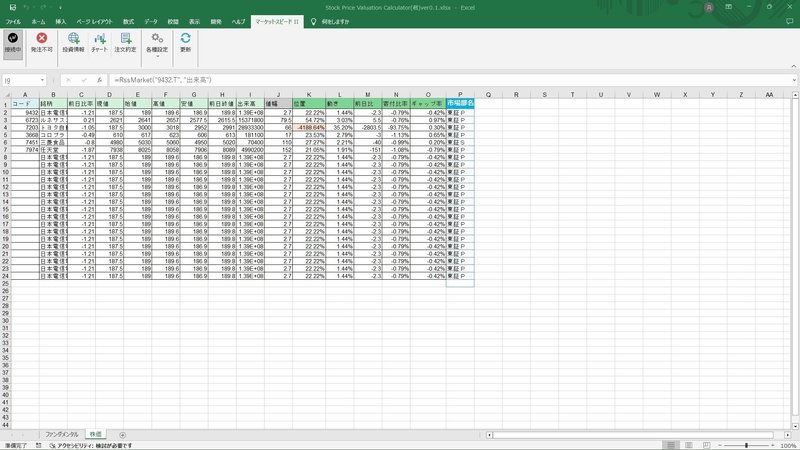Switch to the ヘルプ tab
800x450 pixels.
pos(238,22)
